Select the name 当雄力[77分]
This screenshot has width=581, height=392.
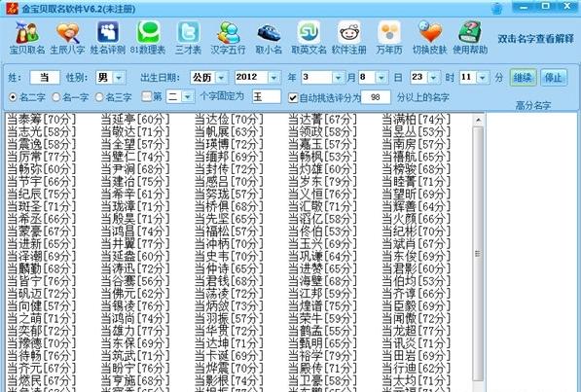(135, 331)
